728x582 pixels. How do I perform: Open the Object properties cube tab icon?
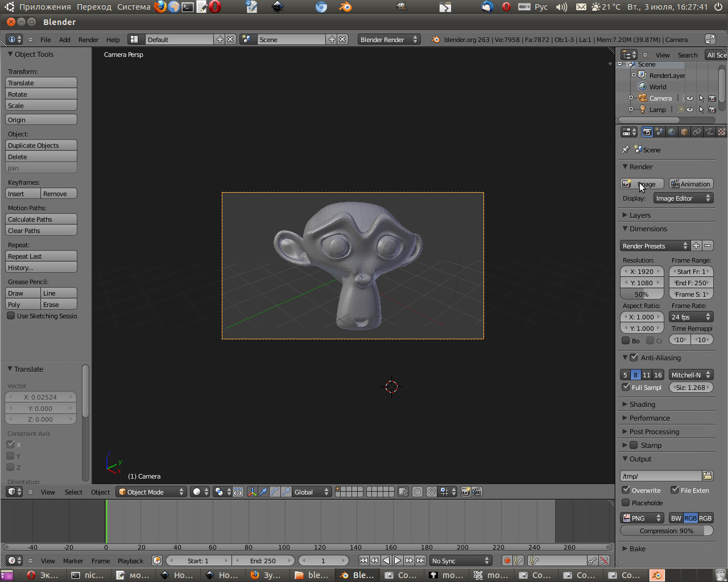[x=684, y=132]
